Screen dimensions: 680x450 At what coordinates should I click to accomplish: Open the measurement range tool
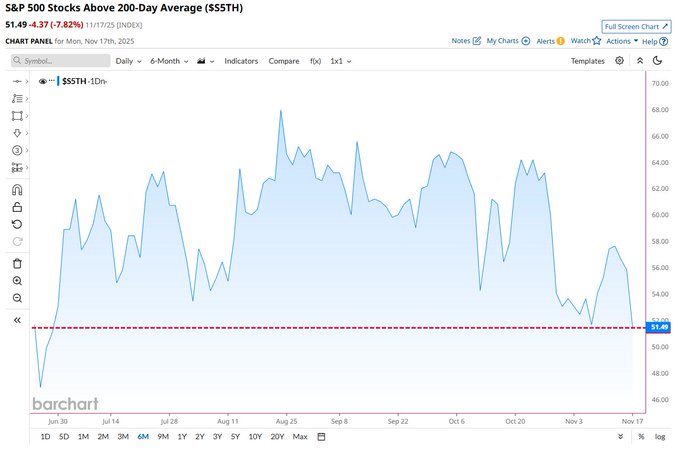click(x=17, y=167)
